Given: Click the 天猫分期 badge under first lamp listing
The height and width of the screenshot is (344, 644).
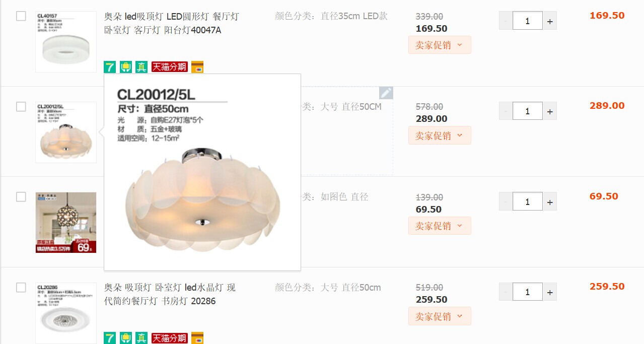Looking at the screenshot, I should coord(169,66).
